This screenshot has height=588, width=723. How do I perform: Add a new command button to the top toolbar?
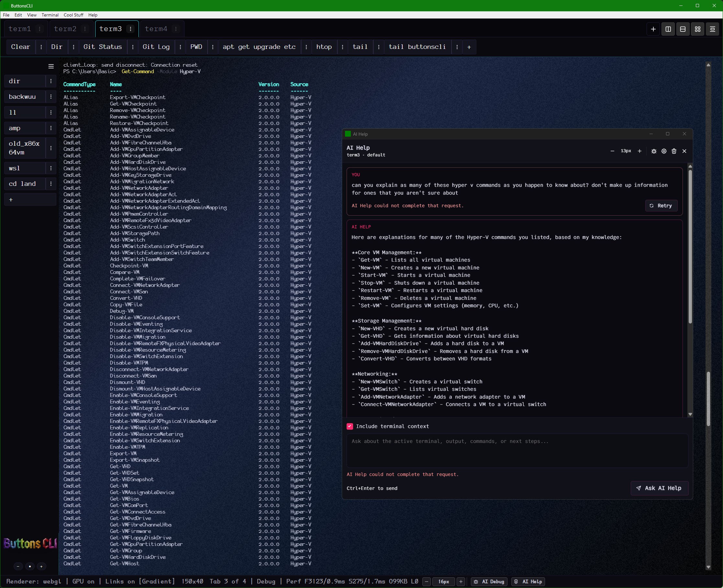[x=469, y=47]
